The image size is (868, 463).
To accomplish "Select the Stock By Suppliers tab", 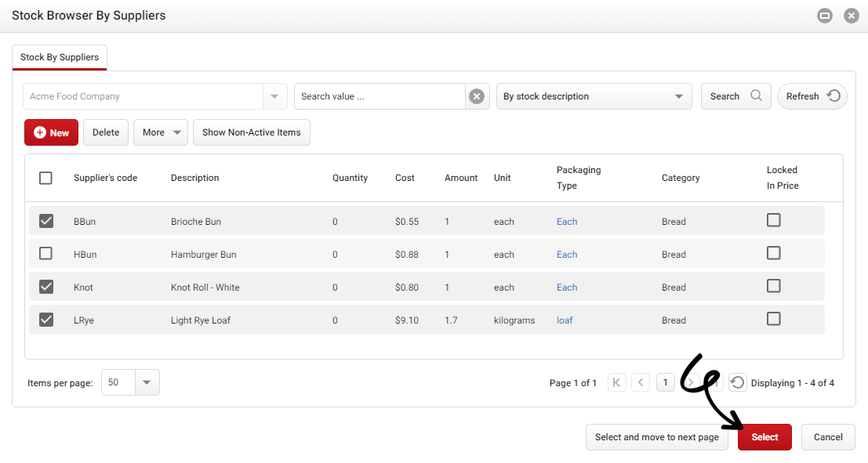I will point(60,57).
